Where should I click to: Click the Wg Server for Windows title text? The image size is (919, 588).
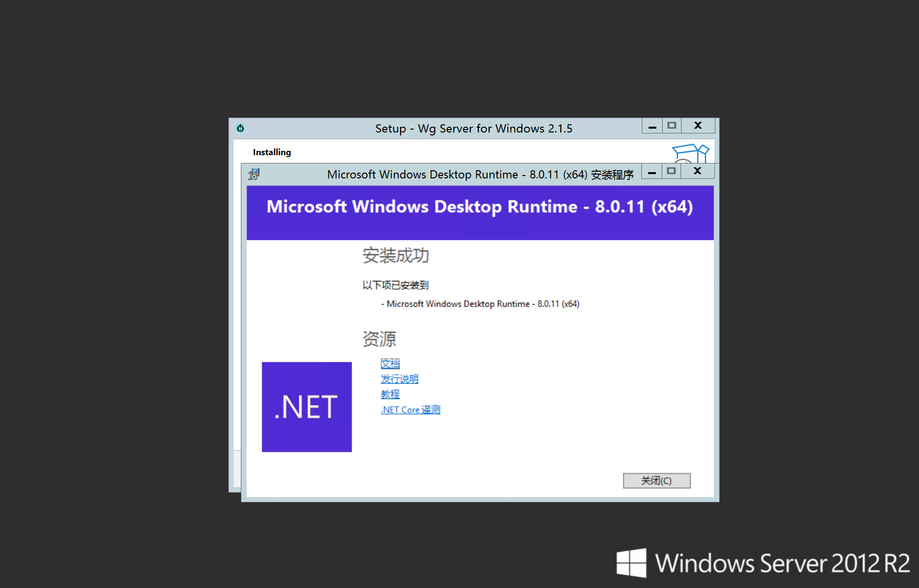474,129
